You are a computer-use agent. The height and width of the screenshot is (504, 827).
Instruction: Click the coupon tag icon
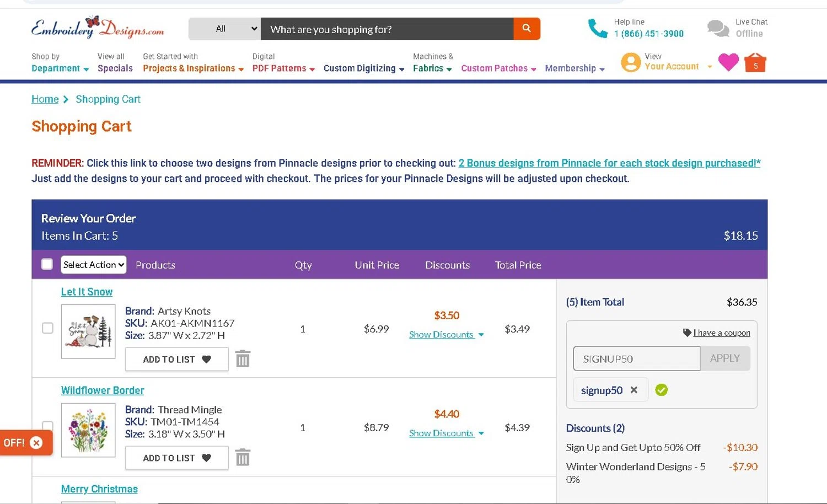point(687,333)
